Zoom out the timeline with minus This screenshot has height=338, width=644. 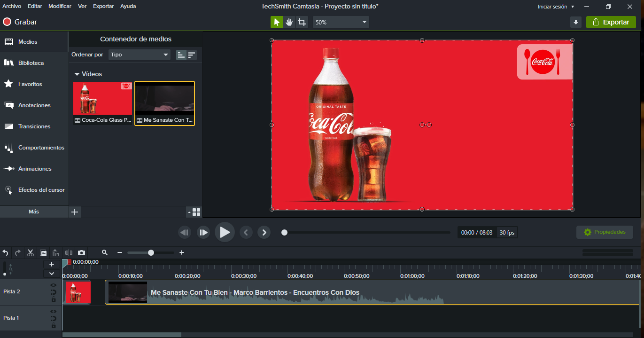tap(120, 253)
